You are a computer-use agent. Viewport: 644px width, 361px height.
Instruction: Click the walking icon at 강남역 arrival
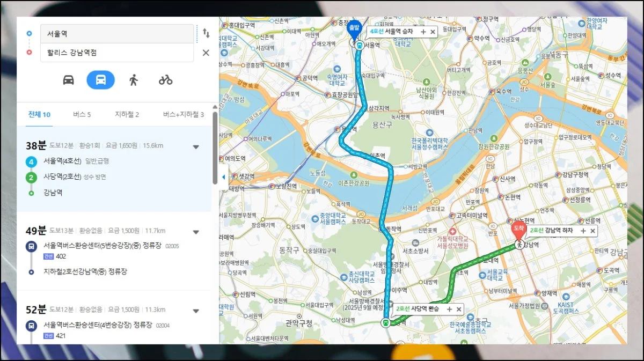(519, 245)
